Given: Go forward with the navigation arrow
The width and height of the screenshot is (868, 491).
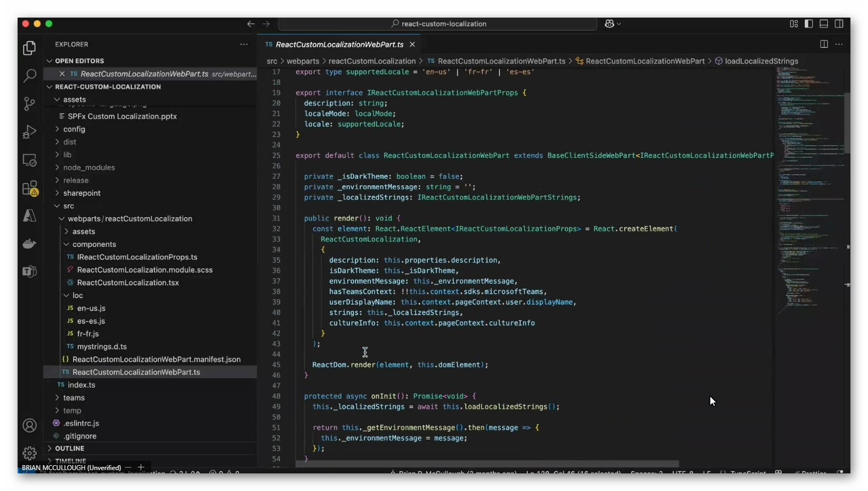Looking at the screenshot, I should 266,24.
